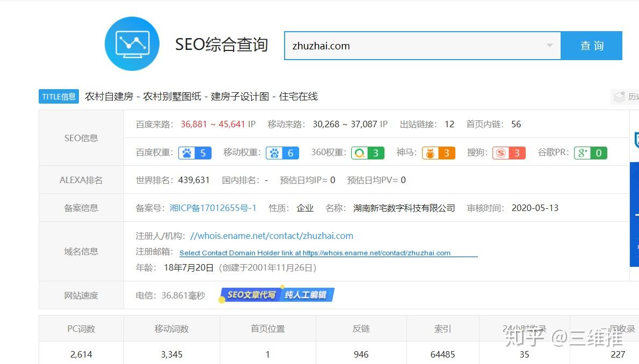Click the SEO综合查询 monitor logo icon
The image size is (639, 364).
click(132, 43)
